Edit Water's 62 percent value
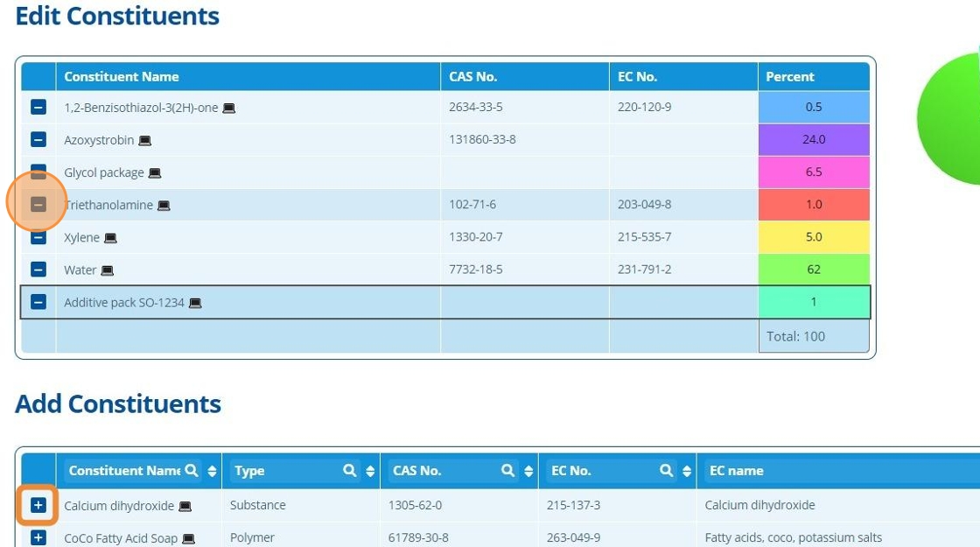980x547 pixels. click(814, 270)
